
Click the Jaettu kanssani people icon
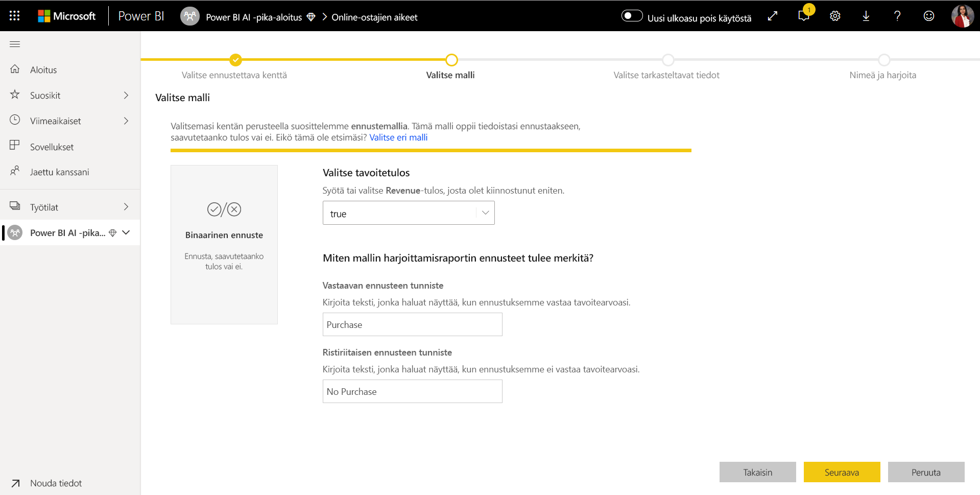(x=15, y=171)
